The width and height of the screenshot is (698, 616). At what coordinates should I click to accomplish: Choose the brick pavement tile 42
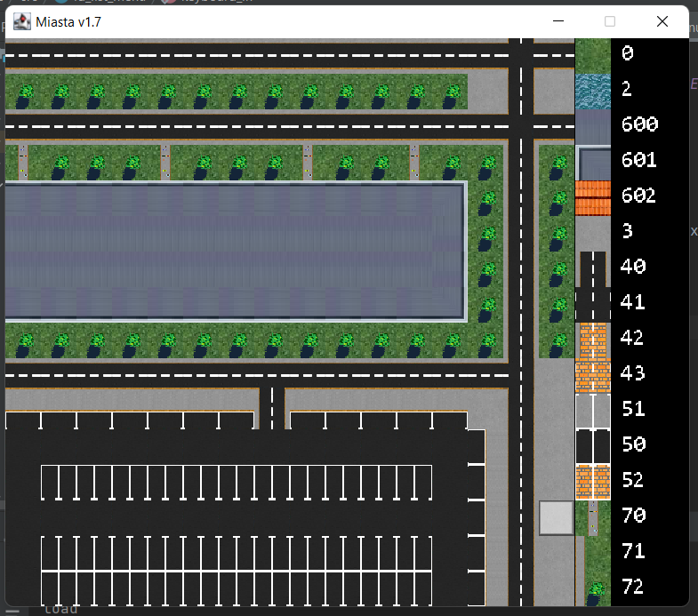(593, 340)
